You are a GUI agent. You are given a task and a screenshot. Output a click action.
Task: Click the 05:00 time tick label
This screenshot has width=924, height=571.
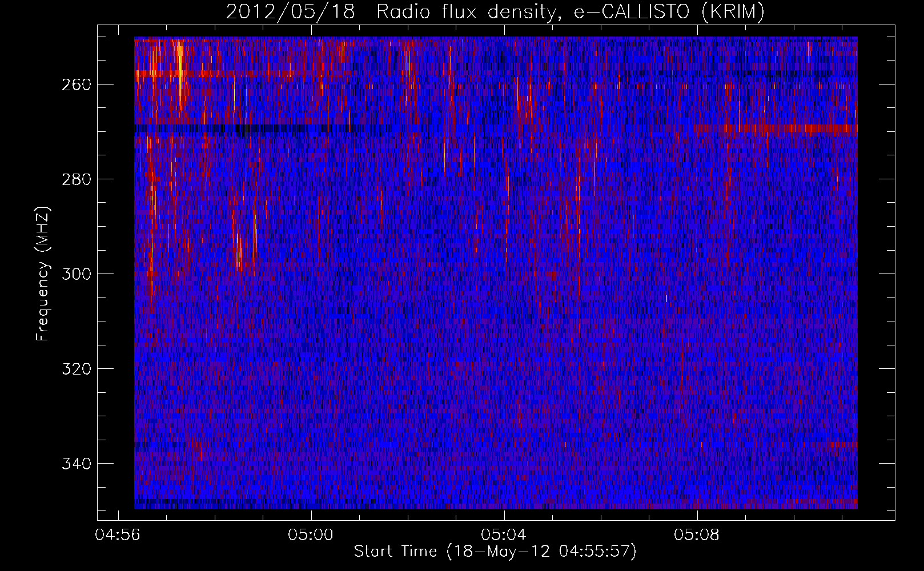(x=311, y=535)
